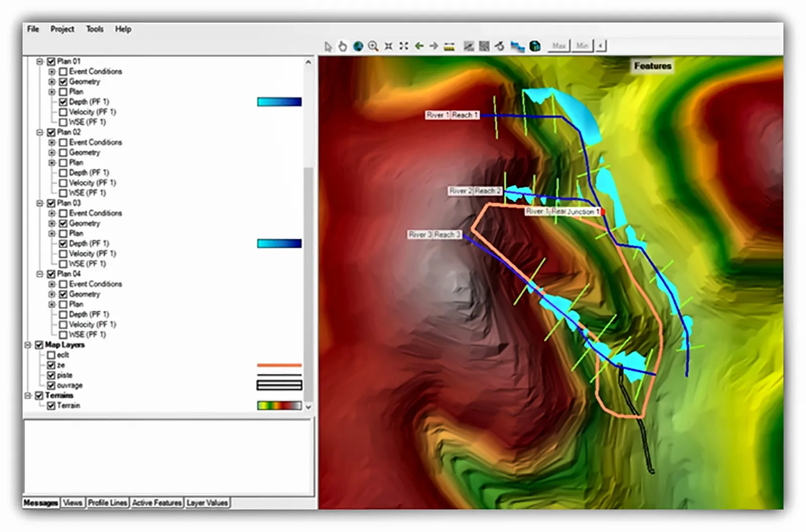Click the zoom-out arrows icon
The image size is (806, 532).
(404, 46)
